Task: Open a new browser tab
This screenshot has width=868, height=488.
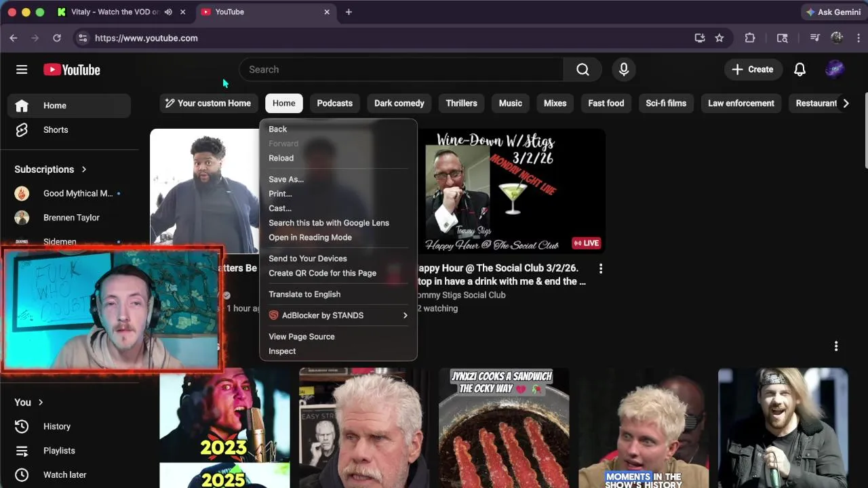Action: [349, 12]
